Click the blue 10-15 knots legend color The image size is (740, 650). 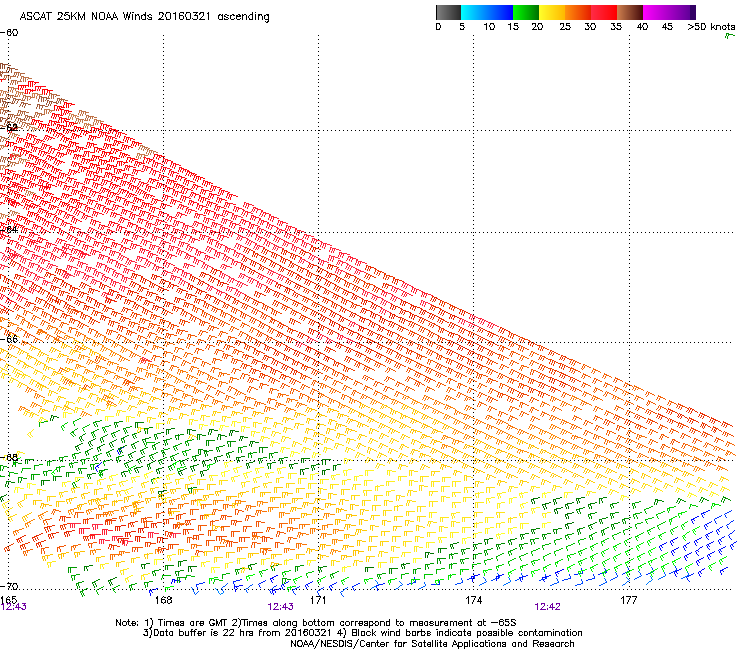tap(500, 12)
